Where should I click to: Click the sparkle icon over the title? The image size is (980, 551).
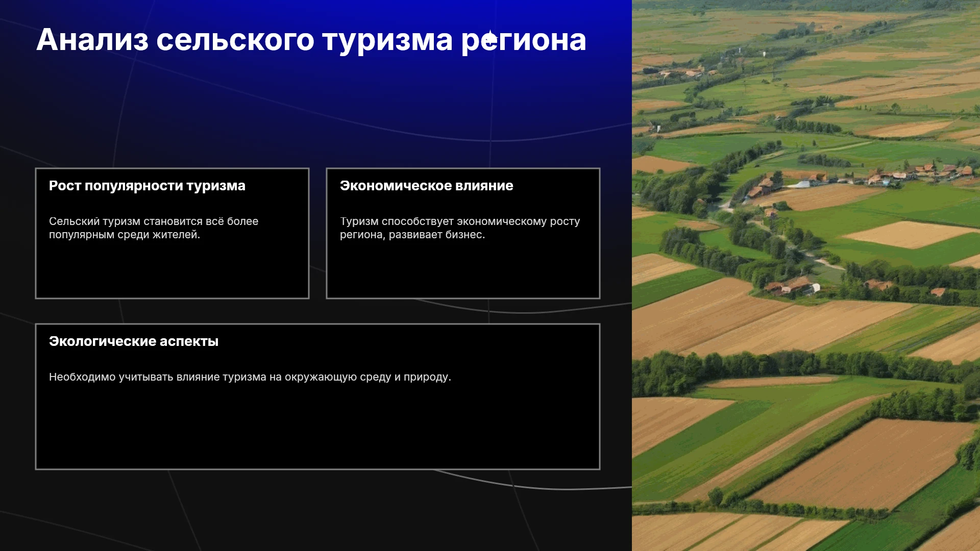491,38
